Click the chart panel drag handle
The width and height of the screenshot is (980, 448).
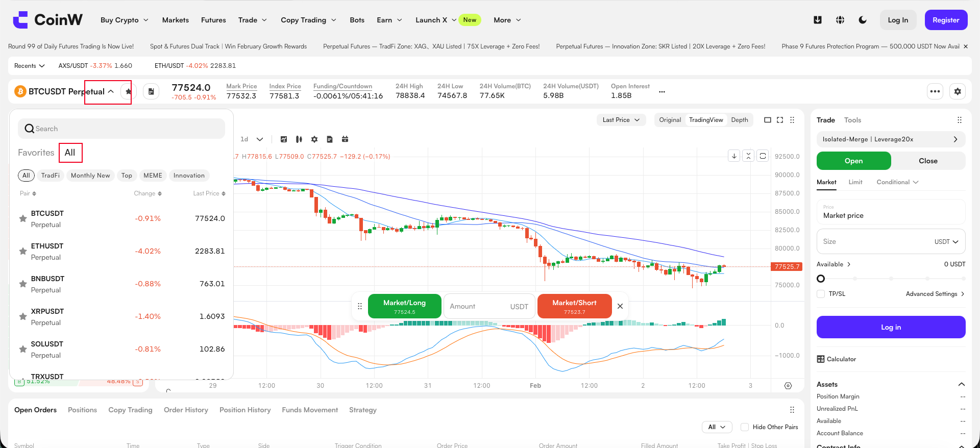click(792, 120)
